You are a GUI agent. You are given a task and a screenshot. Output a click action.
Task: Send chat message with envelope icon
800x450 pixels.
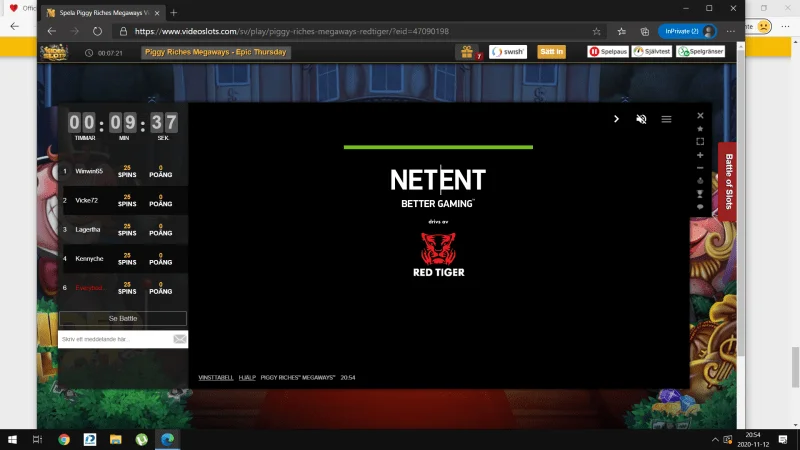[180, 339]
